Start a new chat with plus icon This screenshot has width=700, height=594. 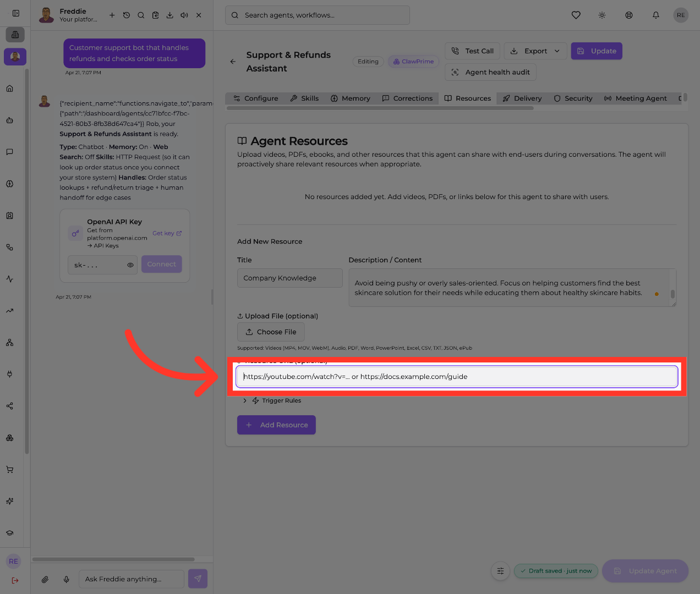tap(112, 15)
